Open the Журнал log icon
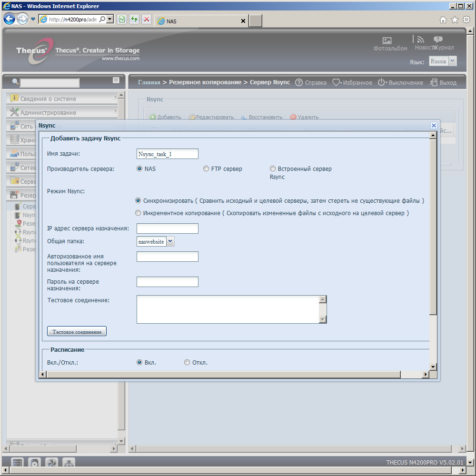476x476 pixels. [x=438, y=39]
